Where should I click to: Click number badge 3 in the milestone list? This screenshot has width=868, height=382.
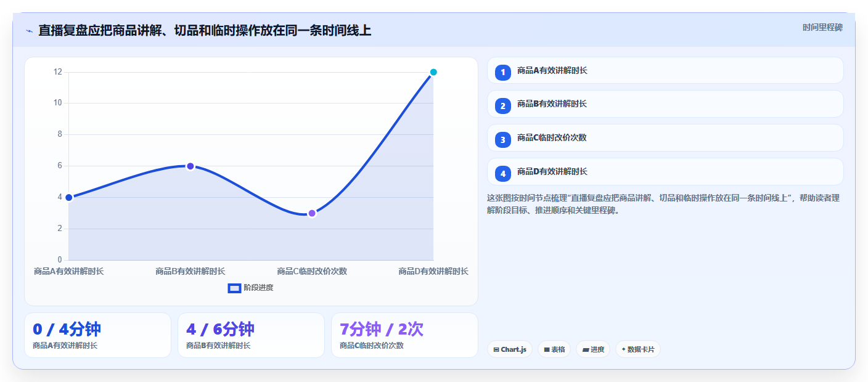[x=503, y=140]
